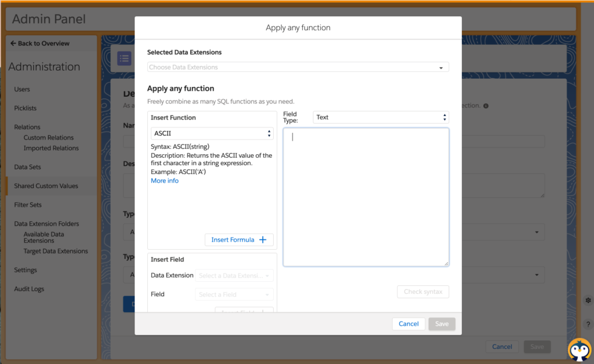Open Users in the Administration menu
The width and height of the screenshot is (594, 364).
(22, 89)
